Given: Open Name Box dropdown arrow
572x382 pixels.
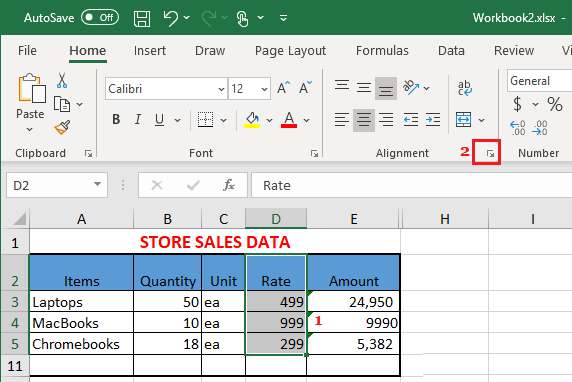Looking at the screenshot, I should click(97, 184).
